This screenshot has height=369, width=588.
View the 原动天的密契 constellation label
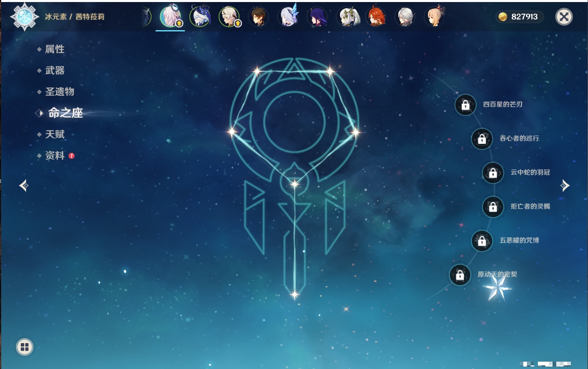coord(497,274)
